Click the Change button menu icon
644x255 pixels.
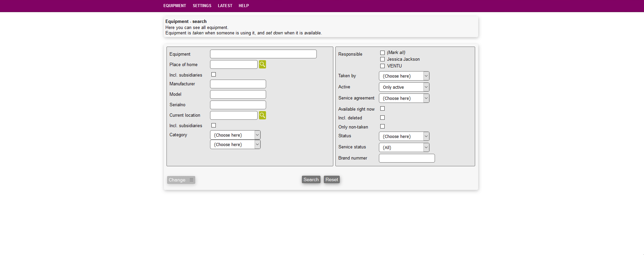point(191,180)
